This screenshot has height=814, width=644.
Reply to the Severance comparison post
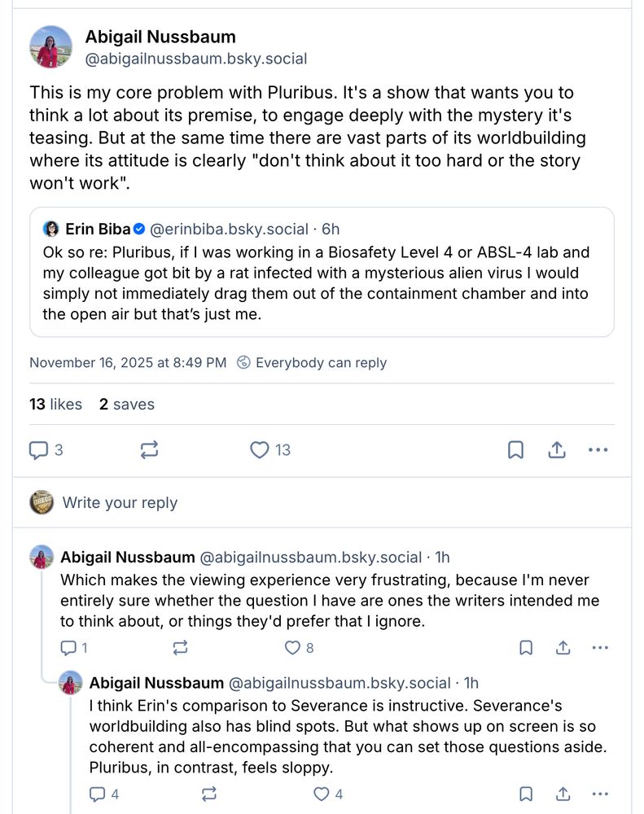tap(98, 794)
